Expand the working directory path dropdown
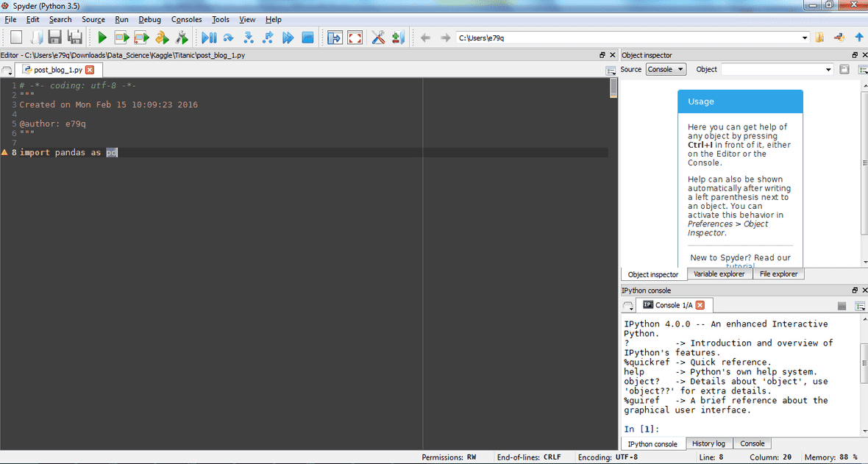The image size is (868, 464). click(x=805, y=37)
